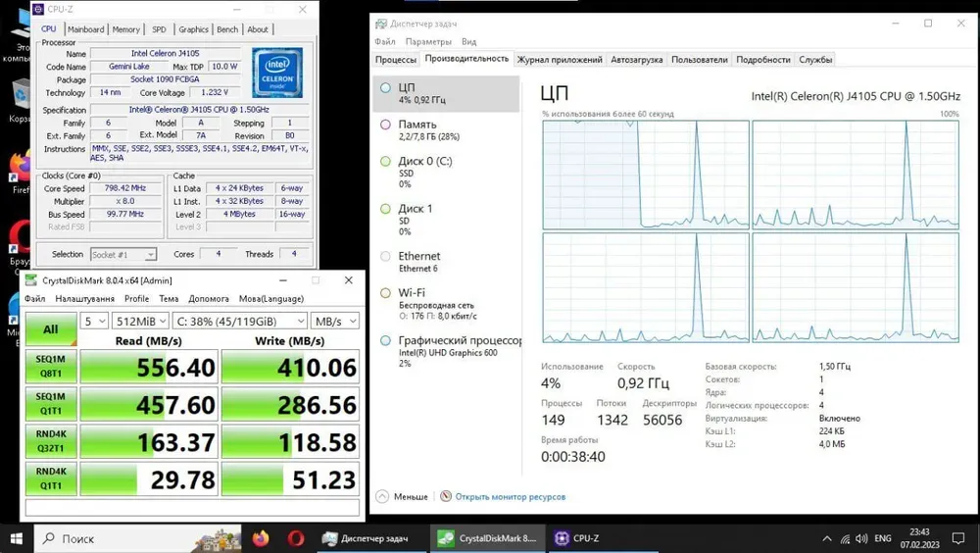Switch to the Mainboard tab in CPU-Z
980x553 pixels.
click(x=86, y=29)
